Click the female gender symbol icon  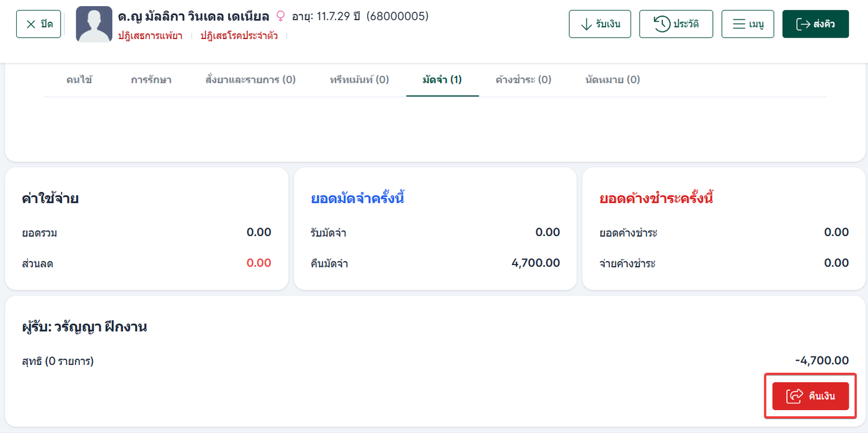click(x=280, y=16)
